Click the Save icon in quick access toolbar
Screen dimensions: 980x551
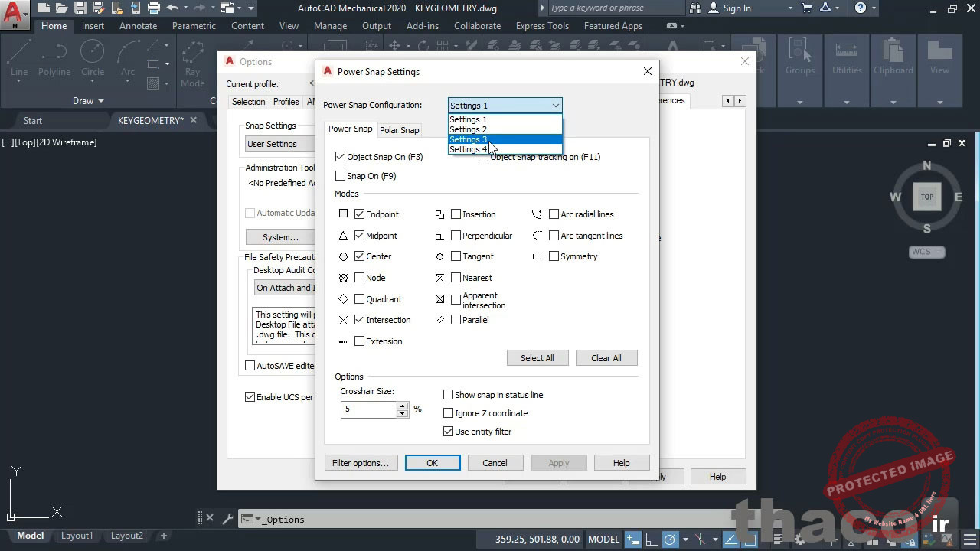(80, 8)
